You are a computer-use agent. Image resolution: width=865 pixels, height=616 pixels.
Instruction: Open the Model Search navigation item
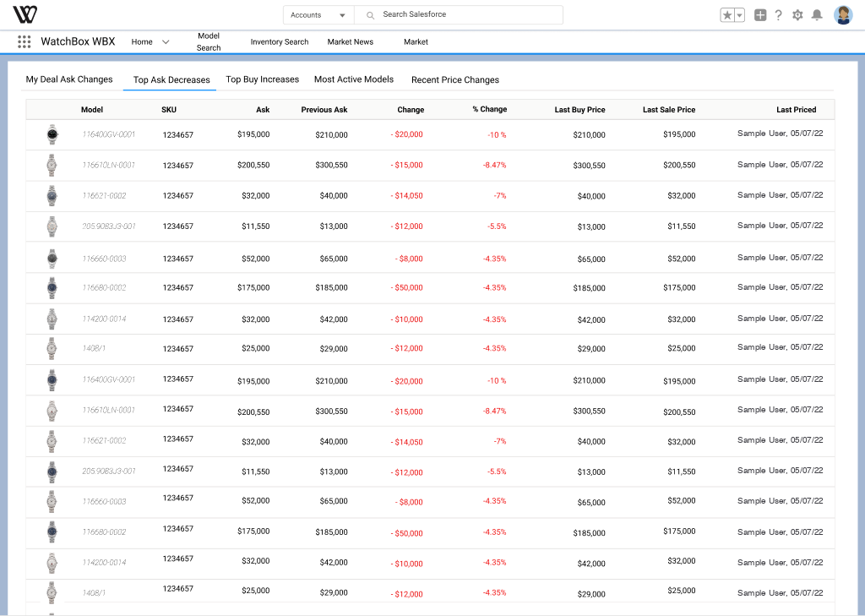tap(209, 42)
